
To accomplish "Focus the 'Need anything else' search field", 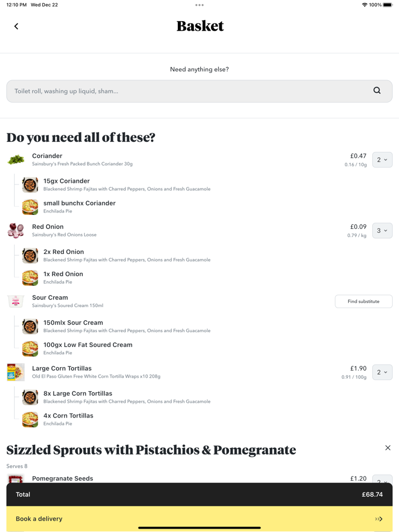I will [x=188, y=91].
